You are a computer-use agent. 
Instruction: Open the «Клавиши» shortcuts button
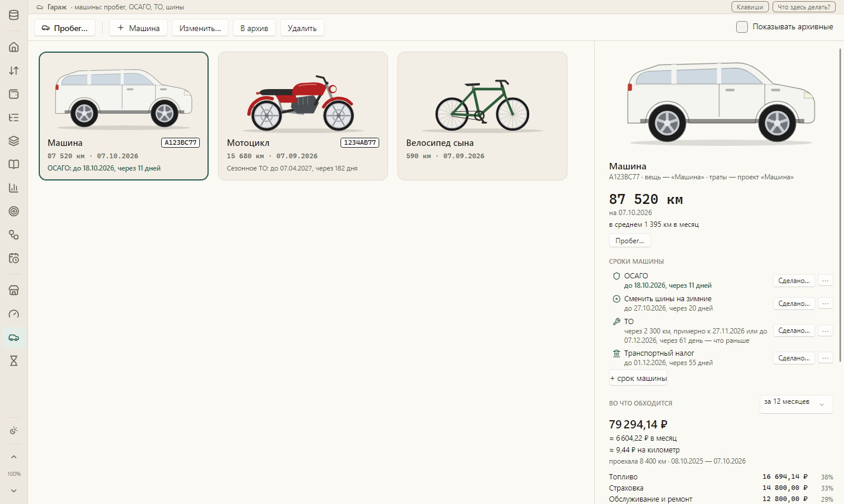(750, 7)
